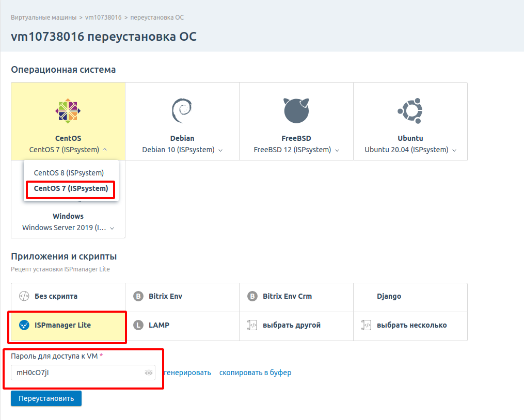Click the 'выбрать другой' script icon
This screenshot has width=524, height=420.
click(252, 325)
